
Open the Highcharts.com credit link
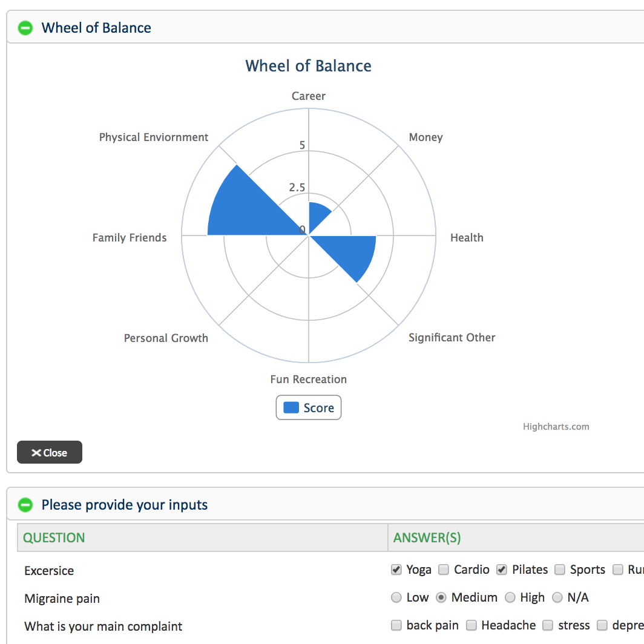tap(556, 427)
